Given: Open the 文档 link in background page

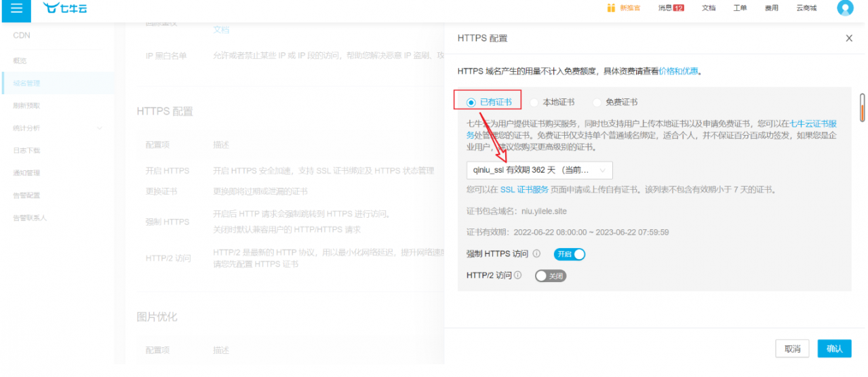Looking at the screenshot, I should point(222,29).
